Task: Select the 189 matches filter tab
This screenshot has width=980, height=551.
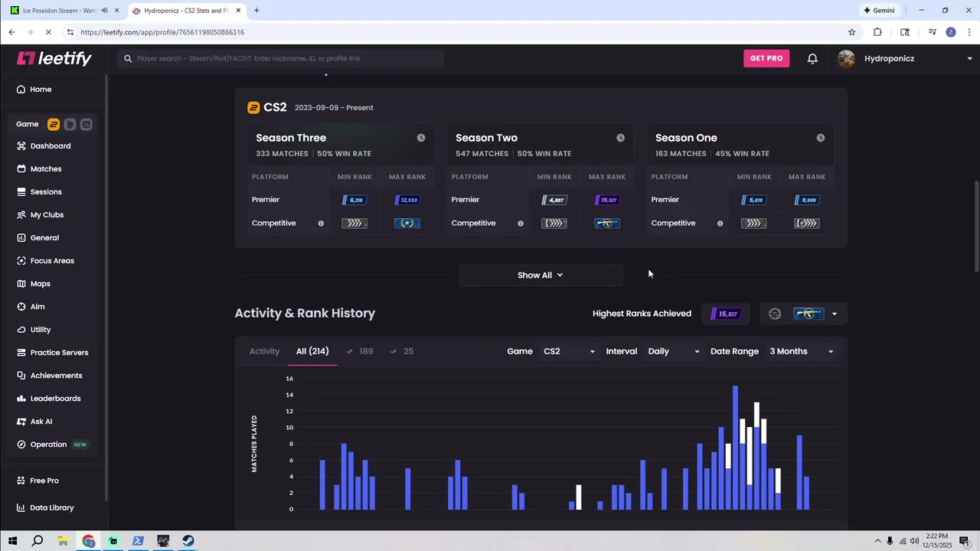Action: (x=360, y=351)
